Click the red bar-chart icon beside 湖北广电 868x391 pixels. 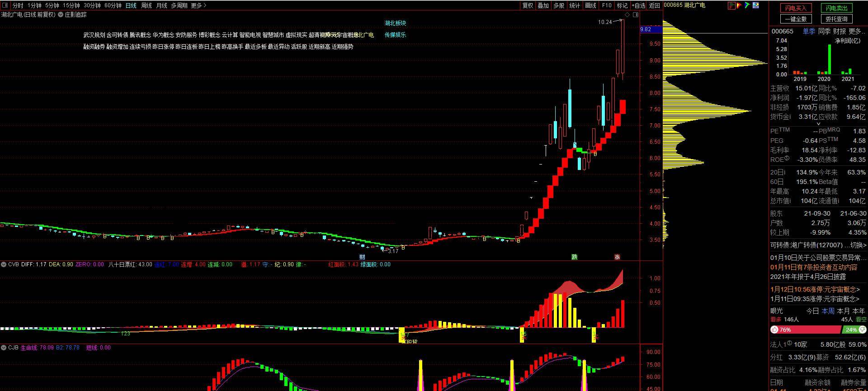731,5
